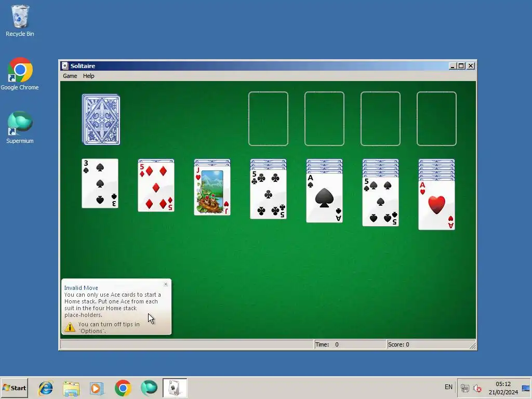This screenshot has width=532, height=399.
Task: Open the Help menu
Action: pyautogui.click(x=88, y=76)
